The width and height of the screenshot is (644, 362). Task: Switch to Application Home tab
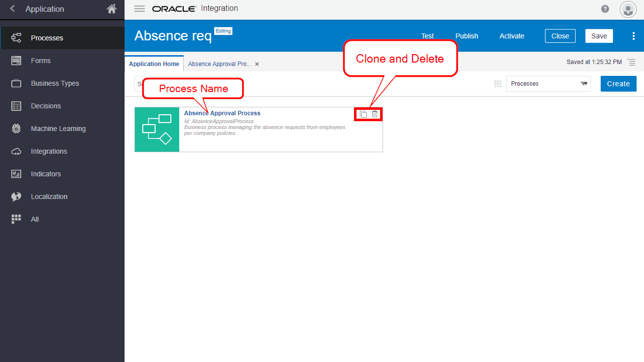point(154,64)
